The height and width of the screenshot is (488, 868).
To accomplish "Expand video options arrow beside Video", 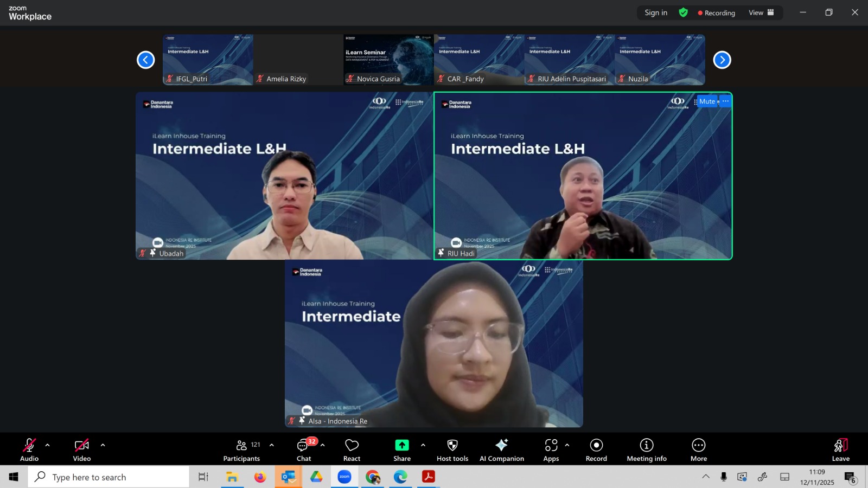I will tap(103, 445).
